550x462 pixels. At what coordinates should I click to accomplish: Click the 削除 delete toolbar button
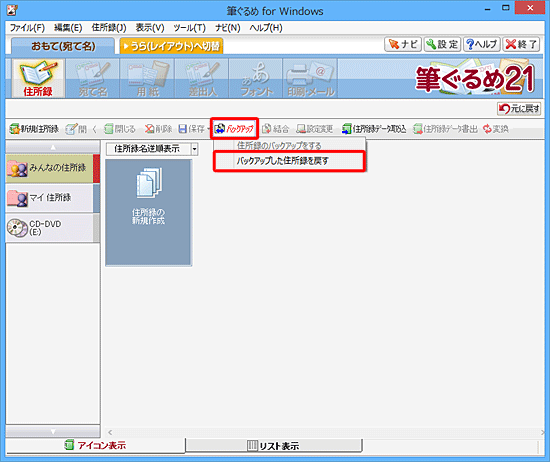click(159, 129)
